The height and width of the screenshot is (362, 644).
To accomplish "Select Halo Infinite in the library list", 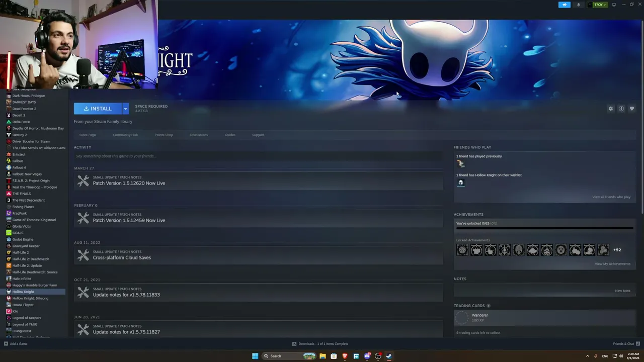I will click(x=22, y=279).
